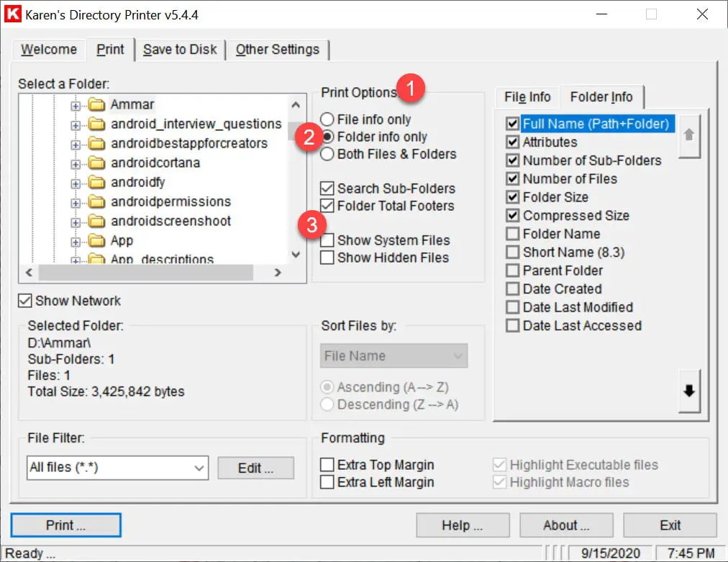Expand androidscreenshoot folder node
This screenshot has height=562, width=728.
pyautogui.click(x=76, y=223)
